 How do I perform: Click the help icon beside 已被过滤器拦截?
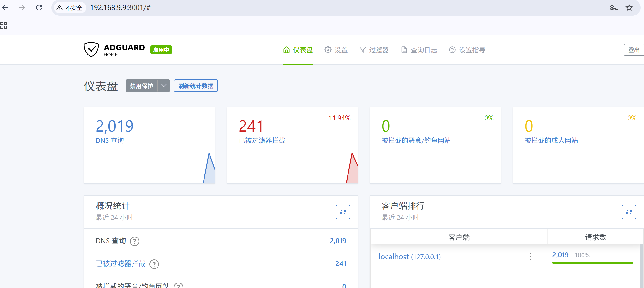coord(154,264)
